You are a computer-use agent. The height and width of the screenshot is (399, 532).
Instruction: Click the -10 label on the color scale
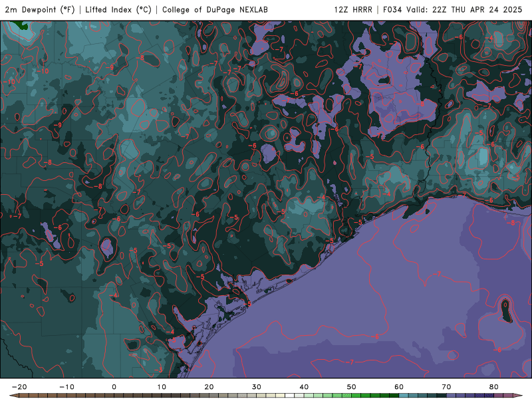[x=66, y=387]
